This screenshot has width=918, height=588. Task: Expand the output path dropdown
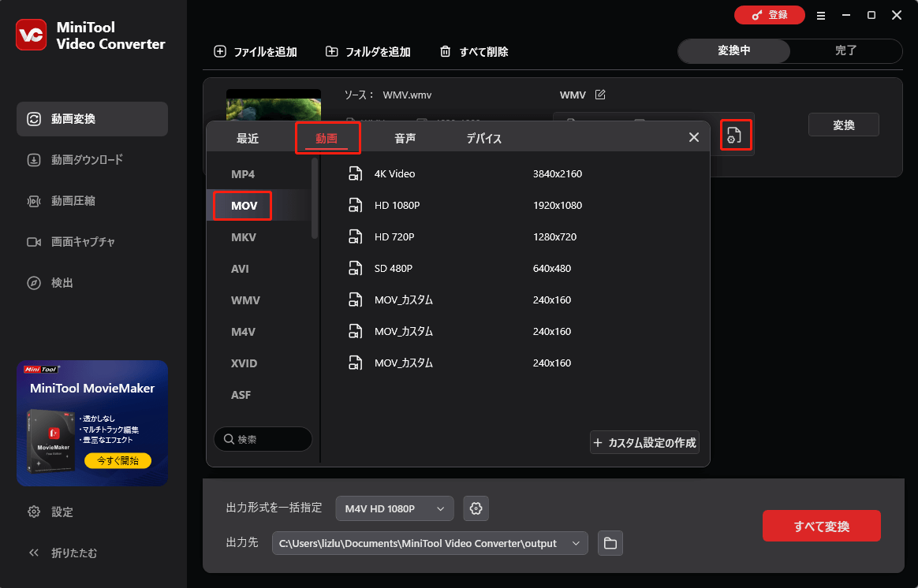[576, 544]
